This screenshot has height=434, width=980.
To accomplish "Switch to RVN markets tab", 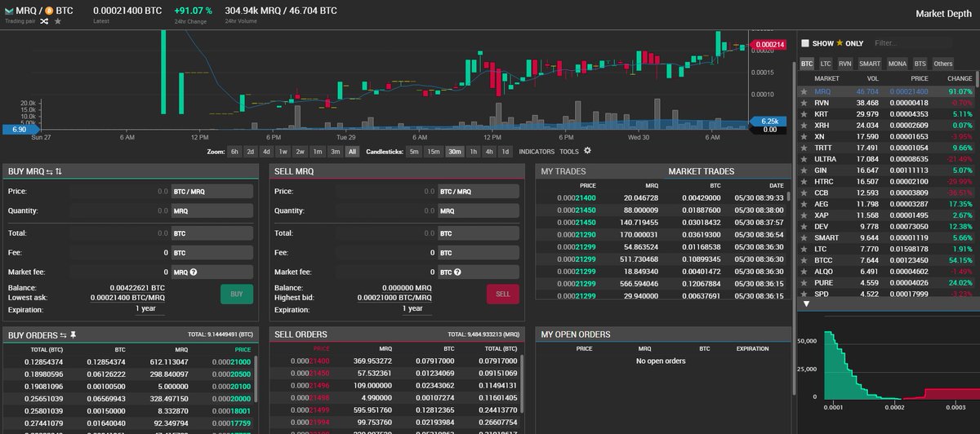I will click(x=845, y=63).
